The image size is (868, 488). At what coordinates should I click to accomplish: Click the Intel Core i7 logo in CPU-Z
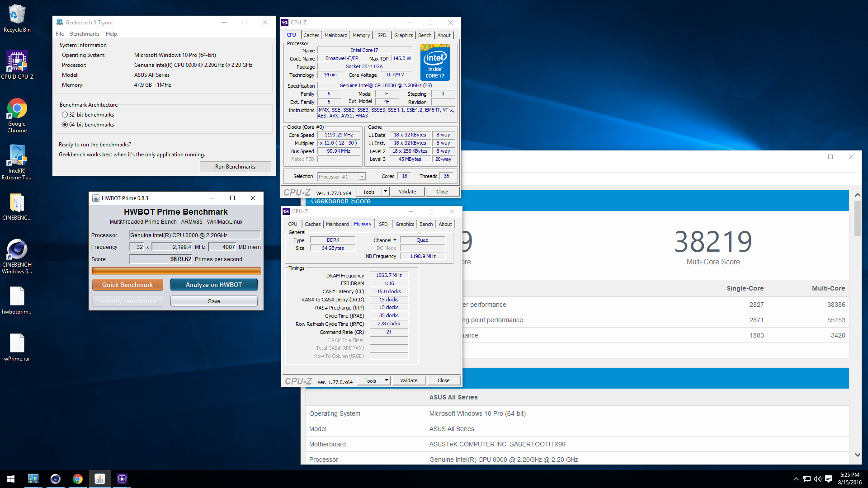coord(435,62)
